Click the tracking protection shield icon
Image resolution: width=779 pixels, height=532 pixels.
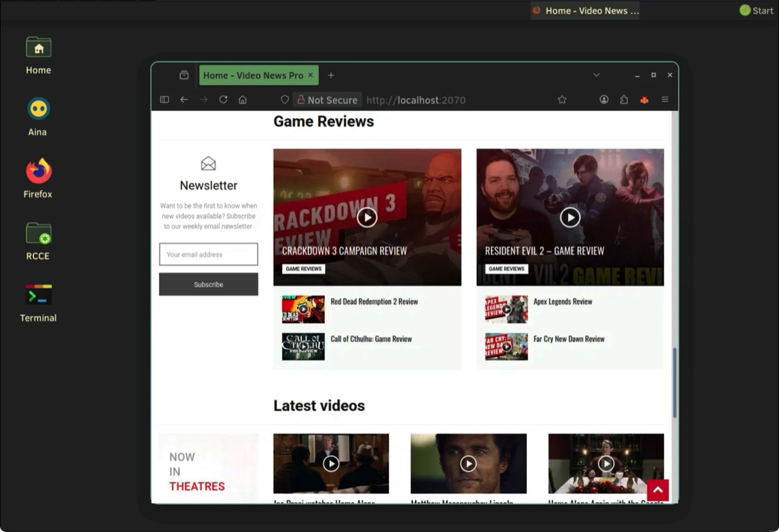click(x=284, y=100)
